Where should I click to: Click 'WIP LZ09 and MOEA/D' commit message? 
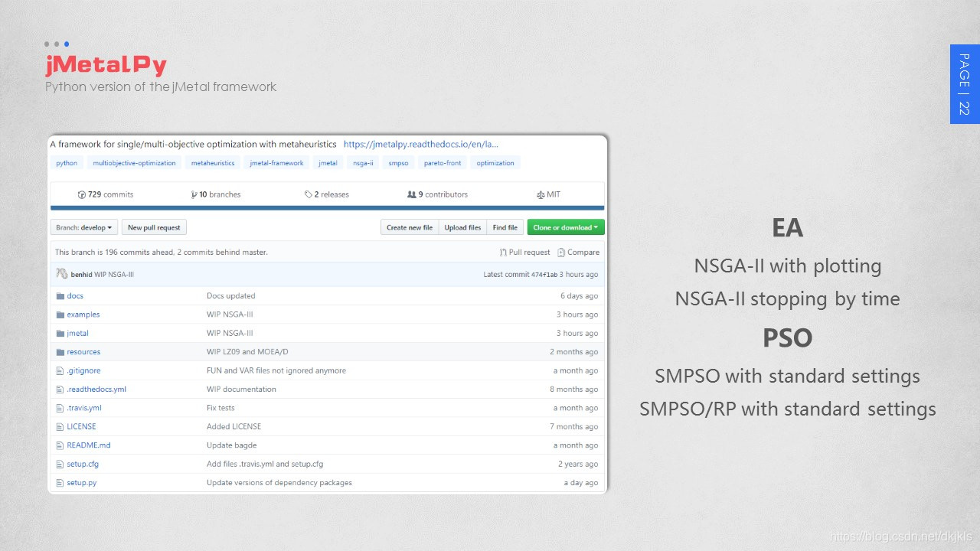[x=247, y=352]
